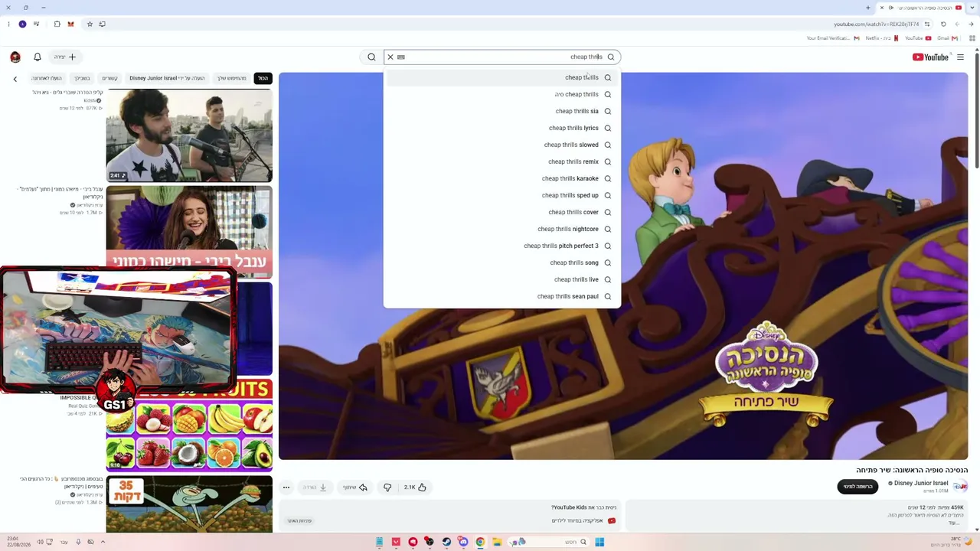Select the 'בשבילך' filter chip

82,78
